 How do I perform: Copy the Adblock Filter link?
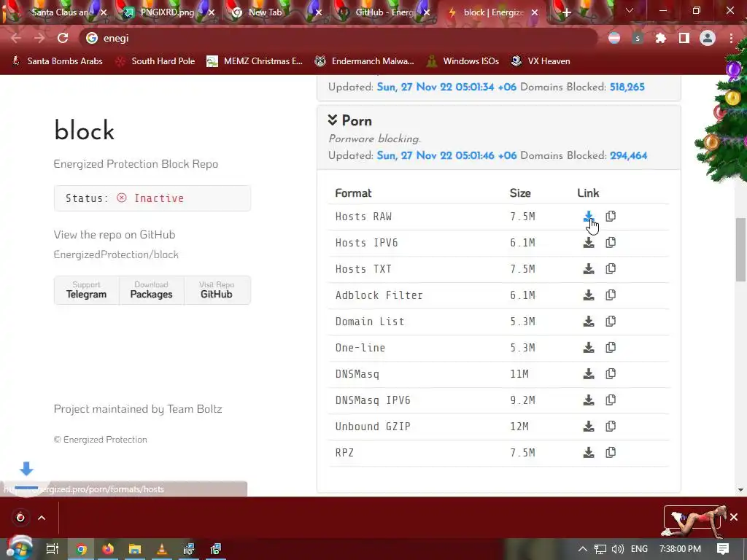tap(611, 295)
